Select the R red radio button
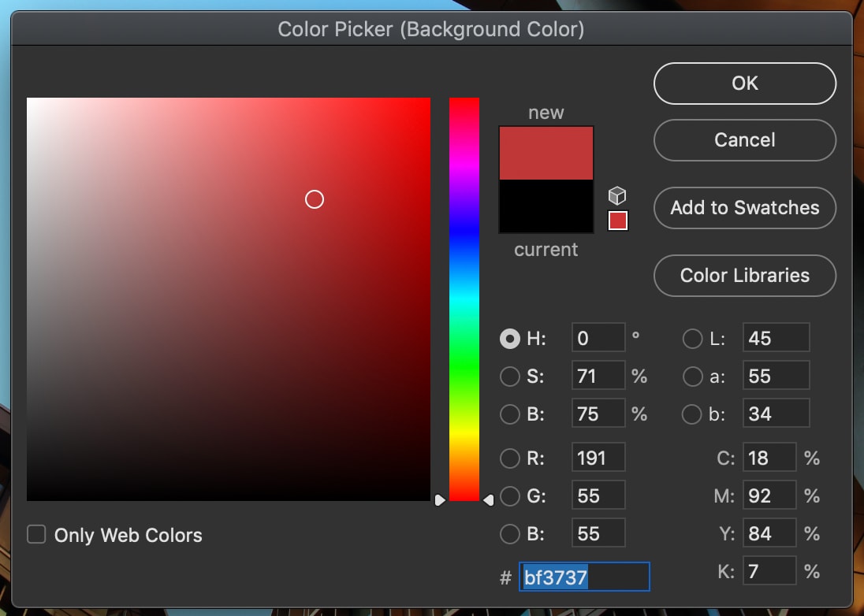864x616 pixels. 510,458
